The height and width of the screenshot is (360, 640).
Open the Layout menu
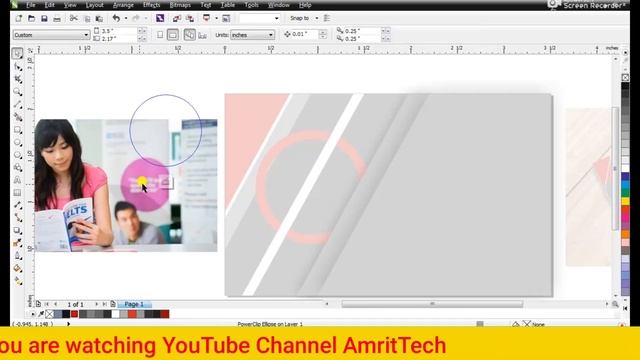pyautogui.click(x=94, y=5)
